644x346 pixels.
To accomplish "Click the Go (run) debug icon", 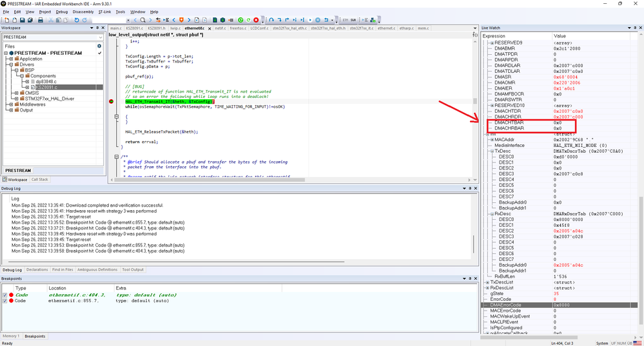I will click(310, 20).
